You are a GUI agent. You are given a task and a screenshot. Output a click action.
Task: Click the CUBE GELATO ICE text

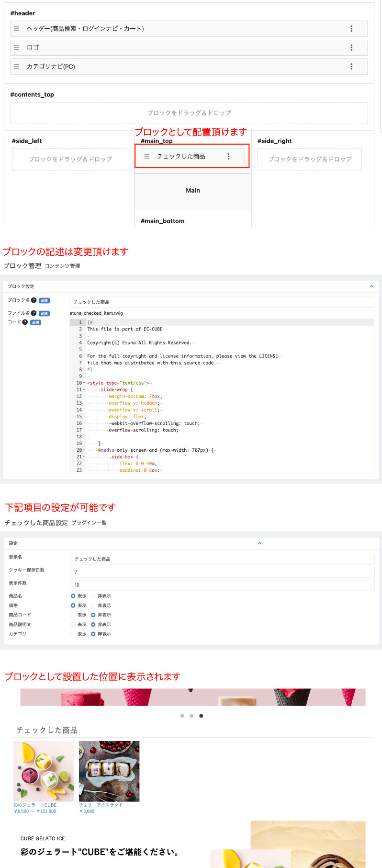(x=43, y=838)
